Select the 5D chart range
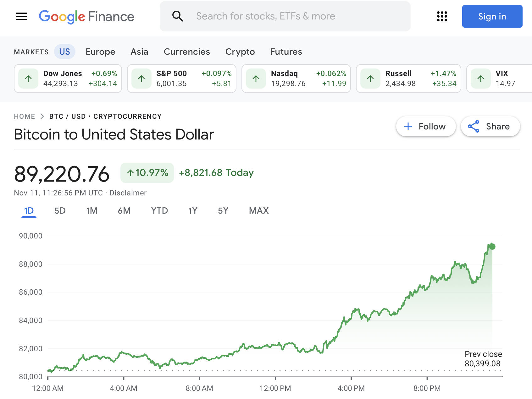 pos(60,211)
